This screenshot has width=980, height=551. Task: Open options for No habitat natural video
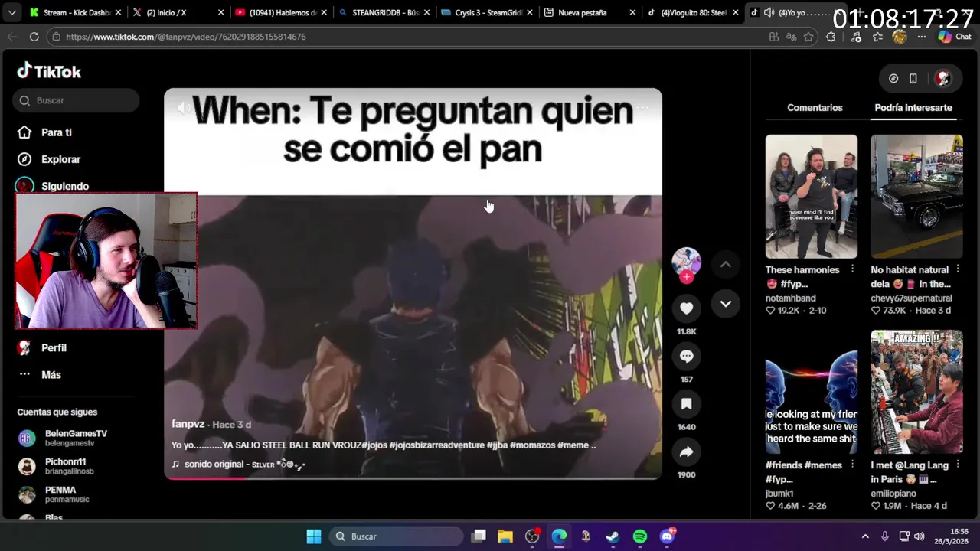pos(958,269)
